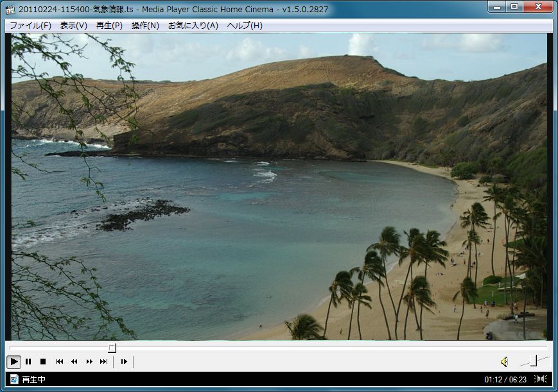This screenshot has height=392, width=558.
Task: Minimize the Media Player Classic window
Action: click(x=498, y=7)
